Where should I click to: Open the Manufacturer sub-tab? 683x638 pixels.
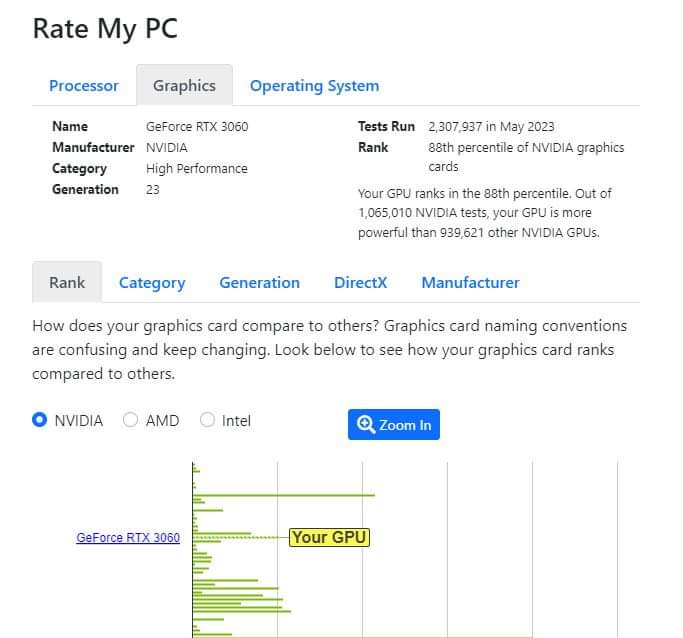470,283
